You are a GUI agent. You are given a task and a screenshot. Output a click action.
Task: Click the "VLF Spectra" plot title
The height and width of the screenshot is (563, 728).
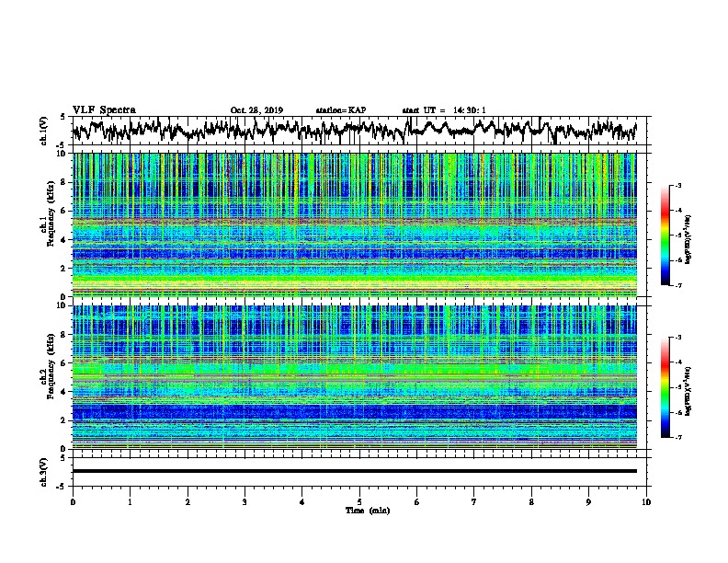(104, 110)
